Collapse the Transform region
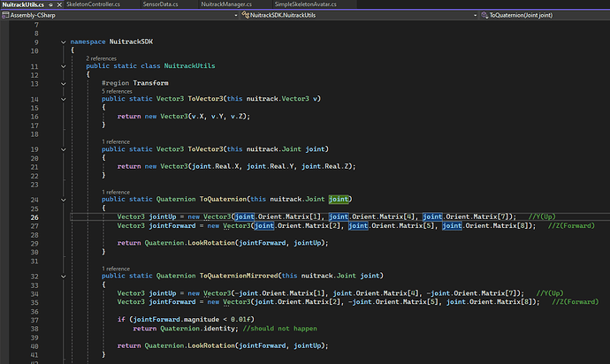This screenshot has height=364, width=610. pos(62,83)
